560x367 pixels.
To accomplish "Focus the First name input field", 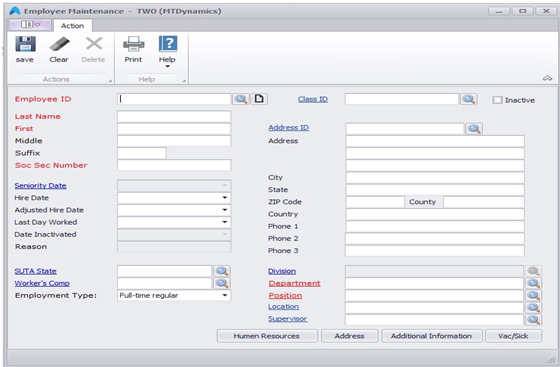I will click(174, 129).
